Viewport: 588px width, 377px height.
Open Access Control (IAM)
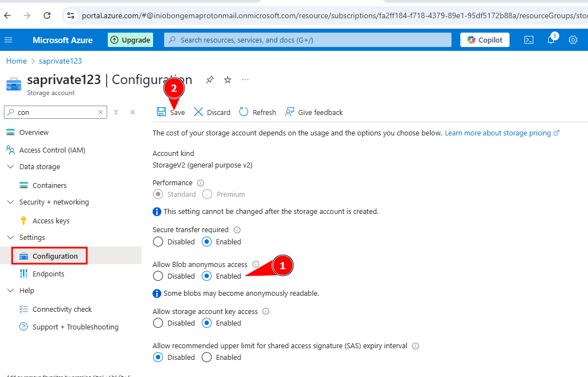(x=52, y=150)
